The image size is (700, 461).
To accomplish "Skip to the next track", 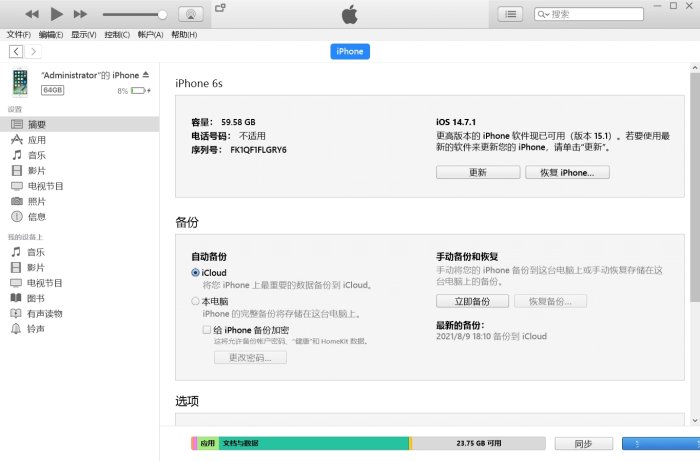I will tap(81, 14).
